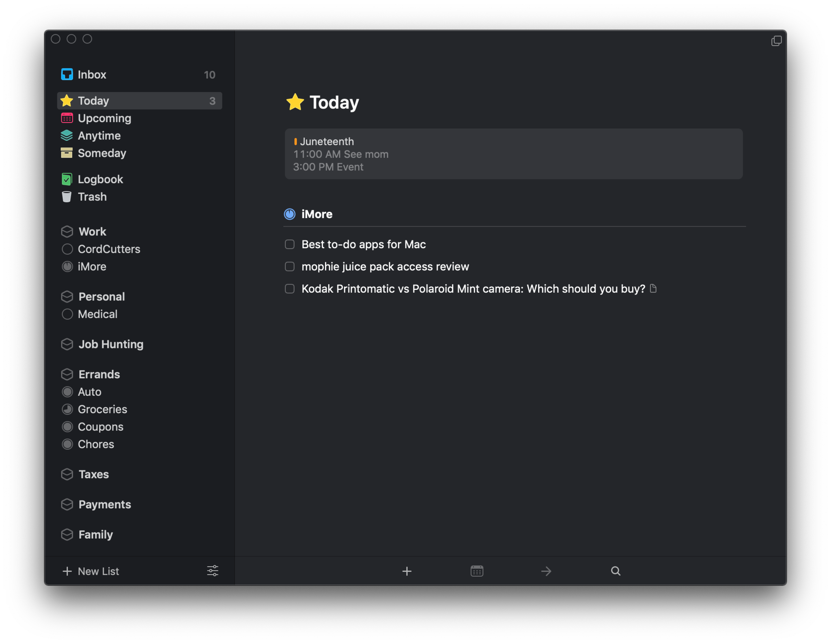Open the Logbook section
The image size is (831, 644).
(x=101, y=179)
